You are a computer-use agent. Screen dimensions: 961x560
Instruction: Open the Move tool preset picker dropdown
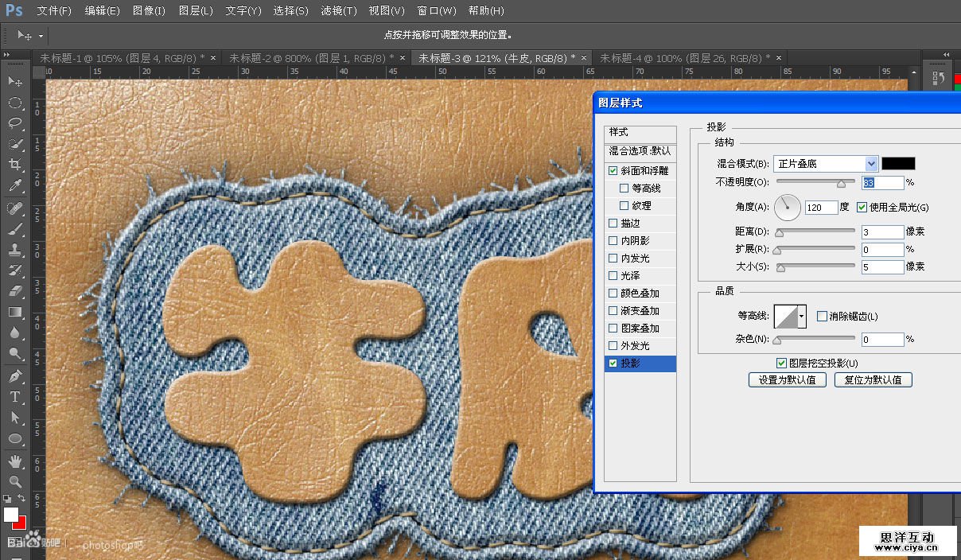point(41,36)
